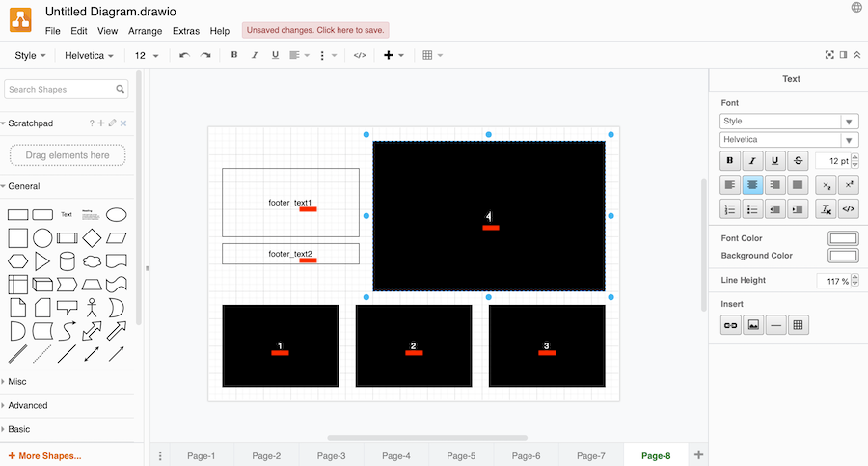Select the ellipse shape in General

tap(117, 214)
